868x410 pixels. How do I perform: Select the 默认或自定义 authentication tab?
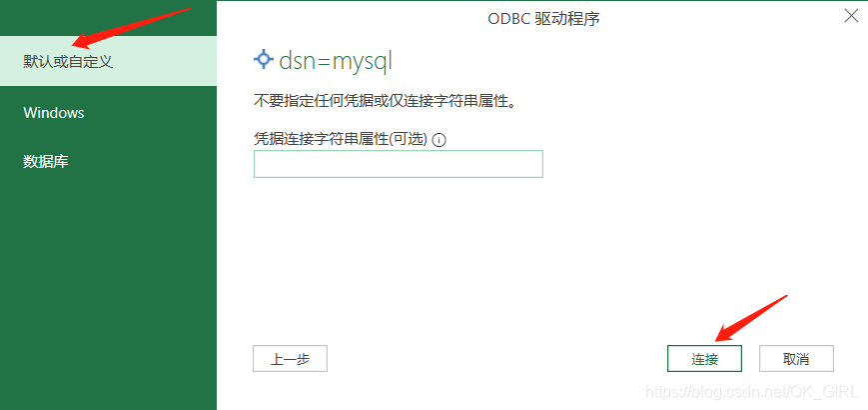(108, 61)
